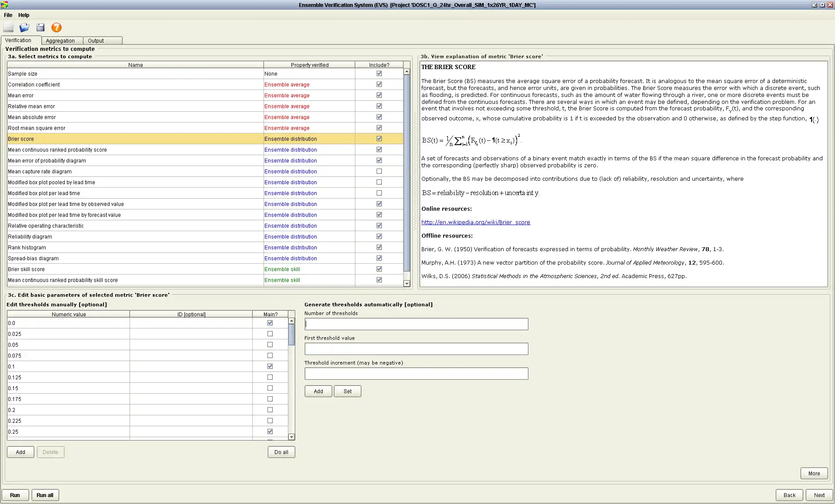
Task: Switch to the Output tab
Action: 96,40
